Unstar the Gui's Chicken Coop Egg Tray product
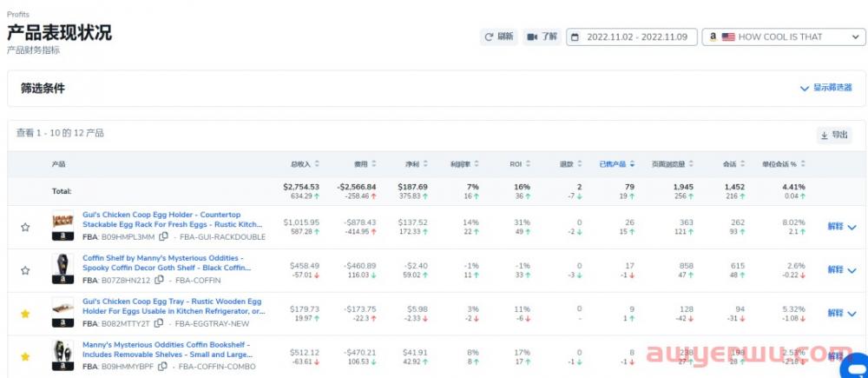868x378 pixels. (25, 314)
